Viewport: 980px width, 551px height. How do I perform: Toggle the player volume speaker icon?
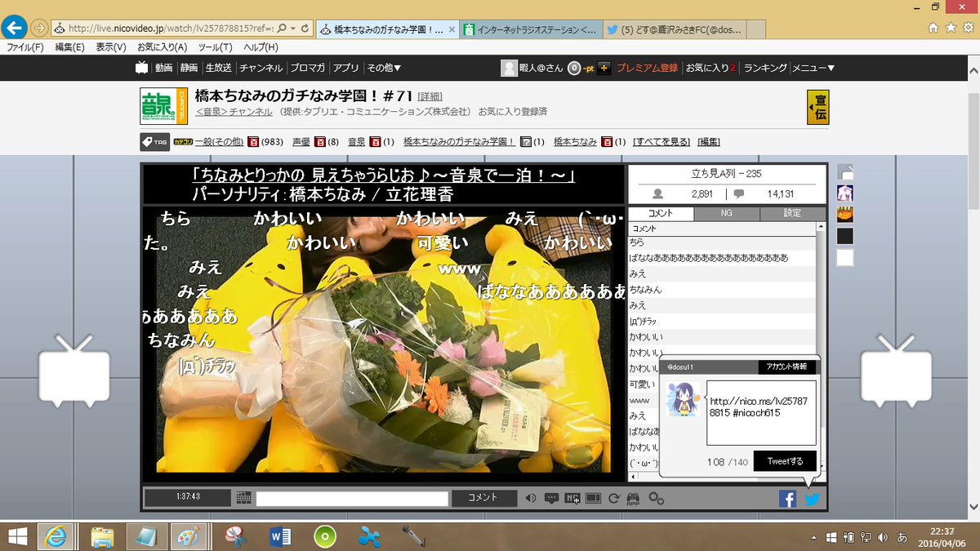[531, 498]
